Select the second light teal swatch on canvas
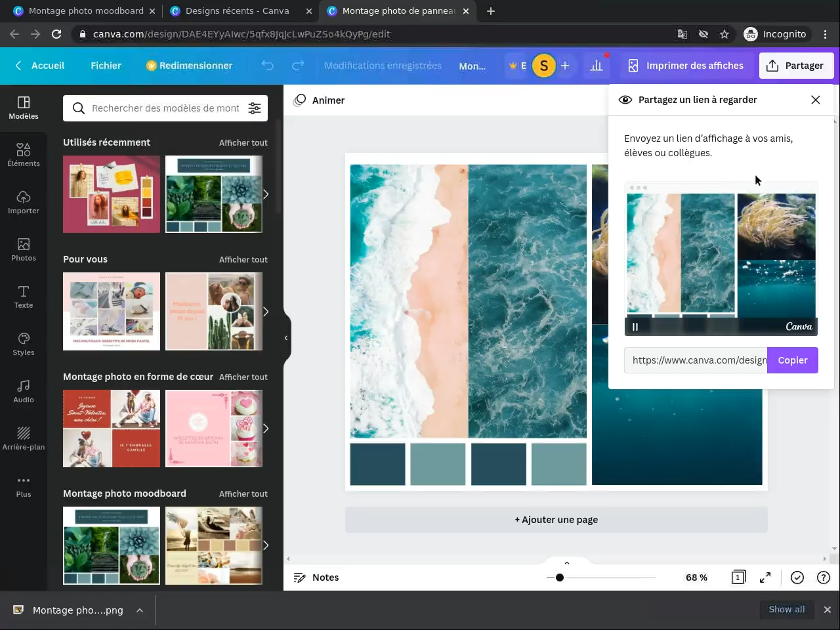This screenshot has height=630, width=840. [438, 464]
